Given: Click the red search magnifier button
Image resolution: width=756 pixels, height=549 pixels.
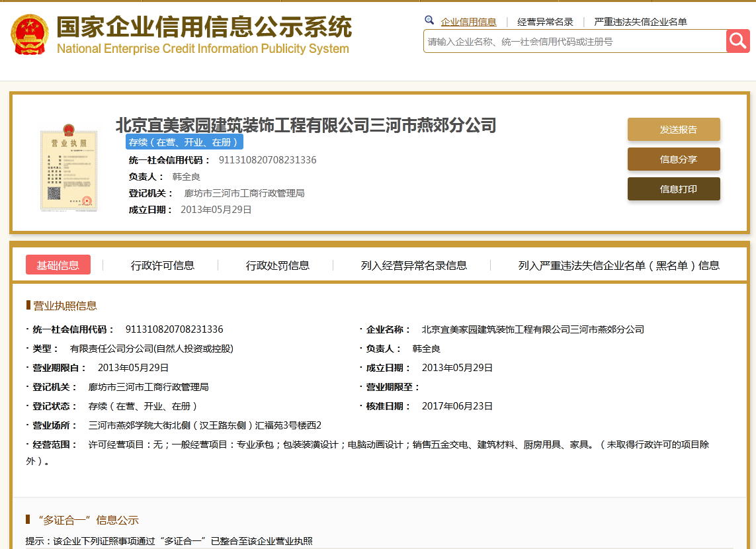Looking at the screenshot, I should (737, 41).
